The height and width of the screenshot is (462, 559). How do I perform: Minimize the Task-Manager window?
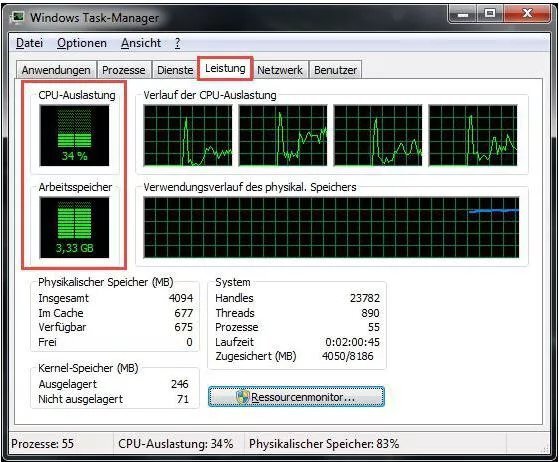463,15
